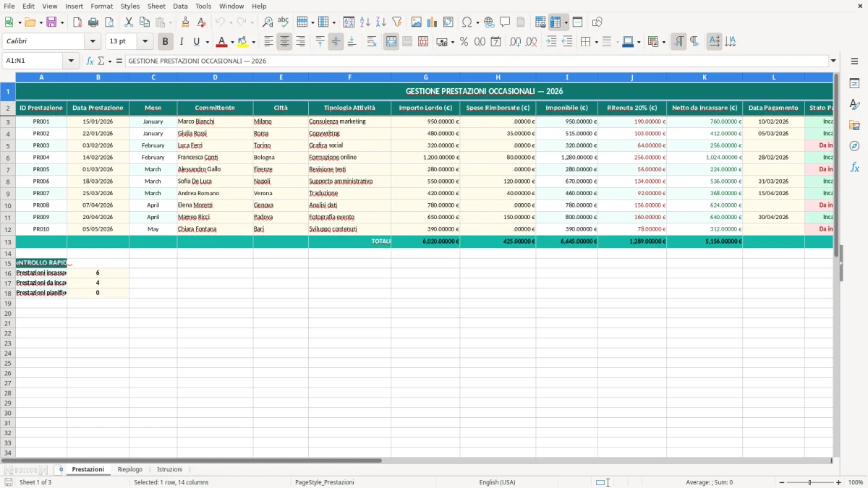Toggle Align Left

[x=268, y=42]
